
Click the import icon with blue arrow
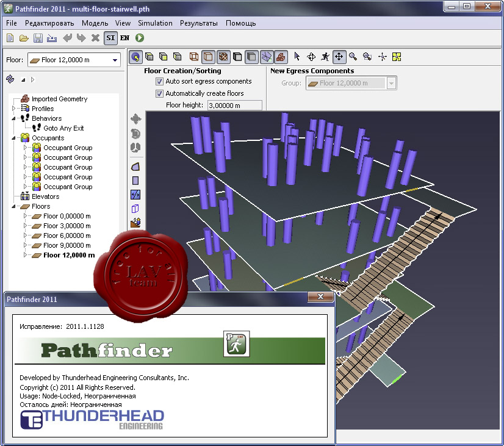coord(52,38)
